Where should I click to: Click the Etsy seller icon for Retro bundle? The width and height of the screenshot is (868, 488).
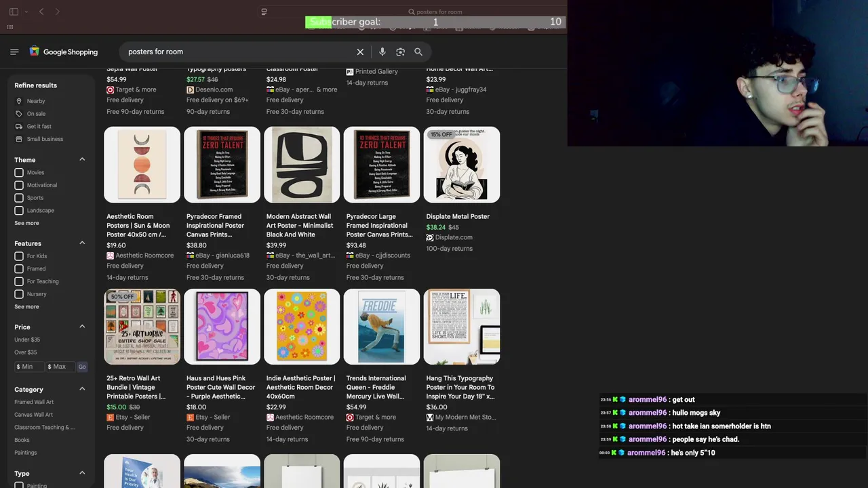(x=110, y=418)
